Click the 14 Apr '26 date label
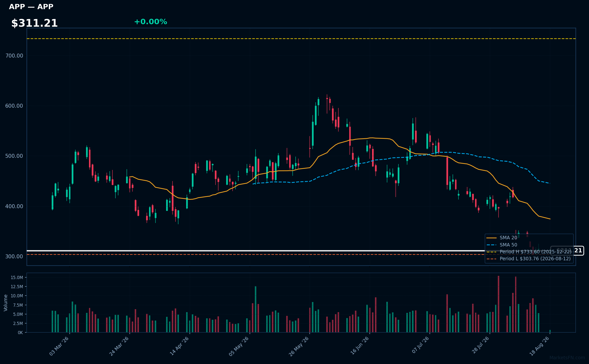Image resolution: width=589 pixels, height=364 pixels. [x=179, y=346]
